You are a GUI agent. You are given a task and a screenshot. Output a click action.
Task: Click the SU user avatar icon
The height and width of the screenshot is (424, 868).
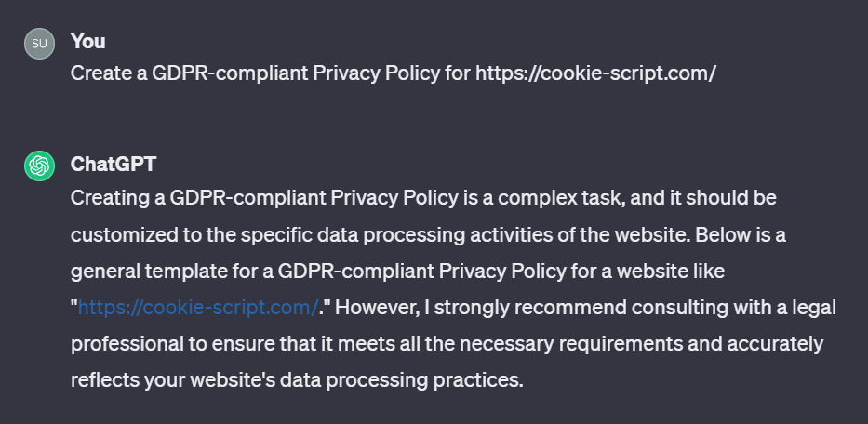pos(39,44)
